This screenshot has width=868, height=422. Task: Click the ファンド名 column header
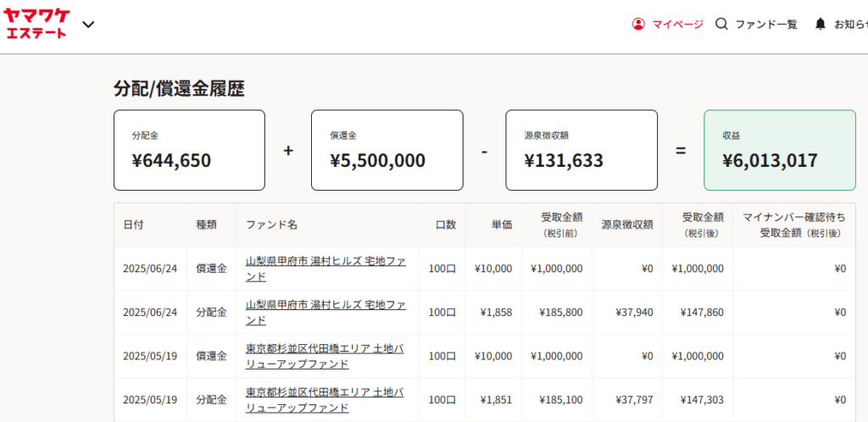271,225
